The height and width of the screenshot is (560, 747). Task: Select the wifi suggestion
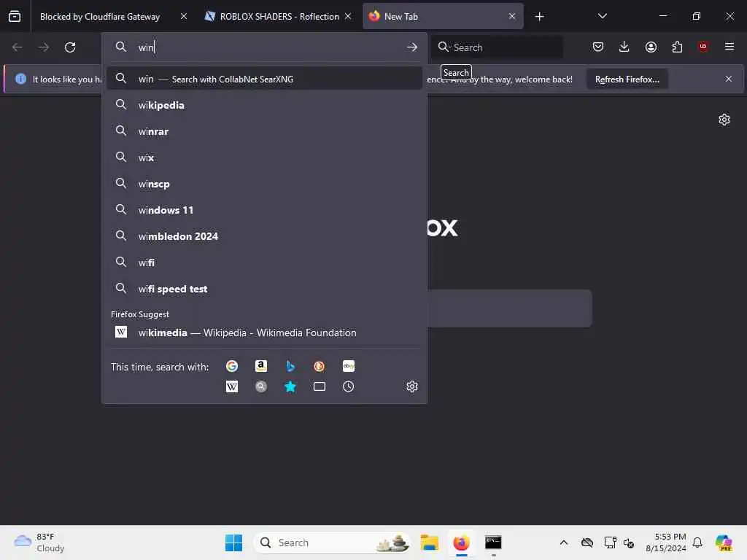click(264, 262)
